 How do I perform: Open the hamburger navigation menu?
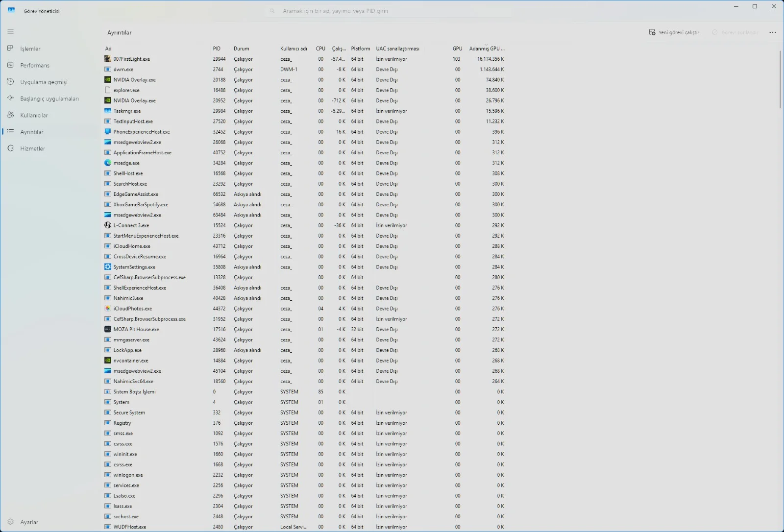point(10,32)
